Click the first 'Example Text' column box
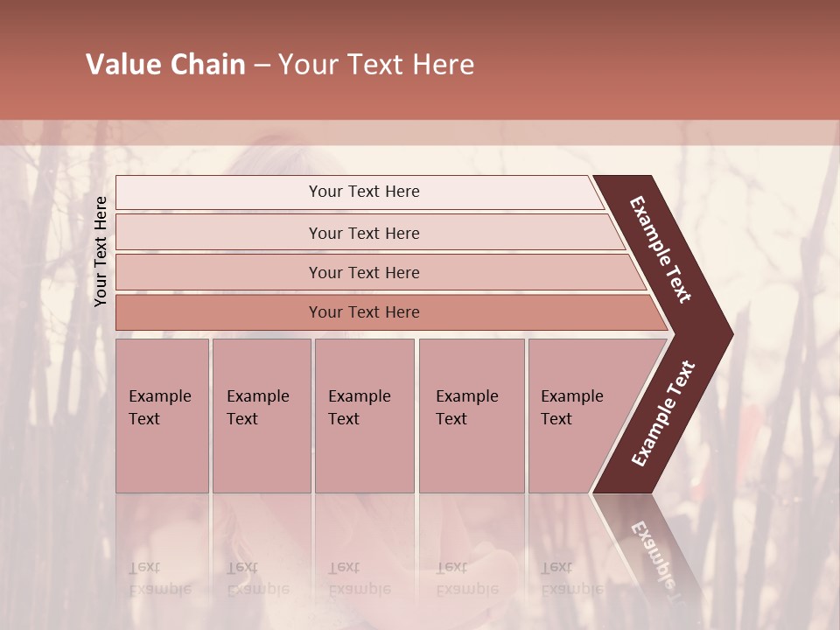840x630 pixels. [x=163, y=416]
